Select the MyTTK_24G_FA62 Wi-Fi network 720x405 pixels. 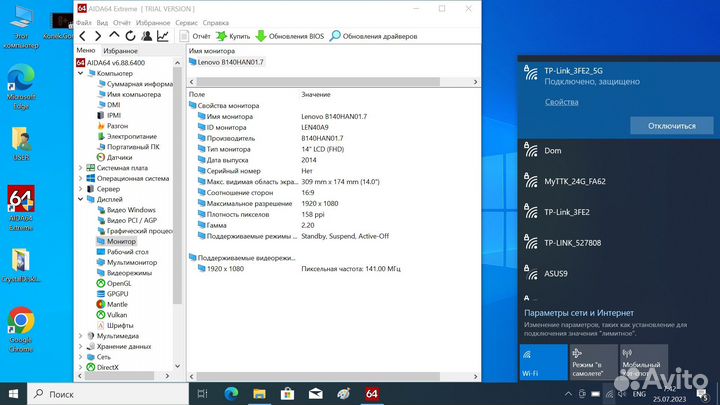click(619, 181)
